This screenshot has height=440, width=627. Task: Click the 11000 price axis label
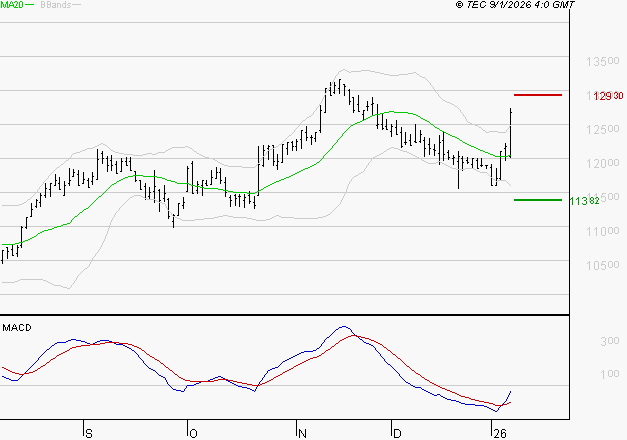603,231
